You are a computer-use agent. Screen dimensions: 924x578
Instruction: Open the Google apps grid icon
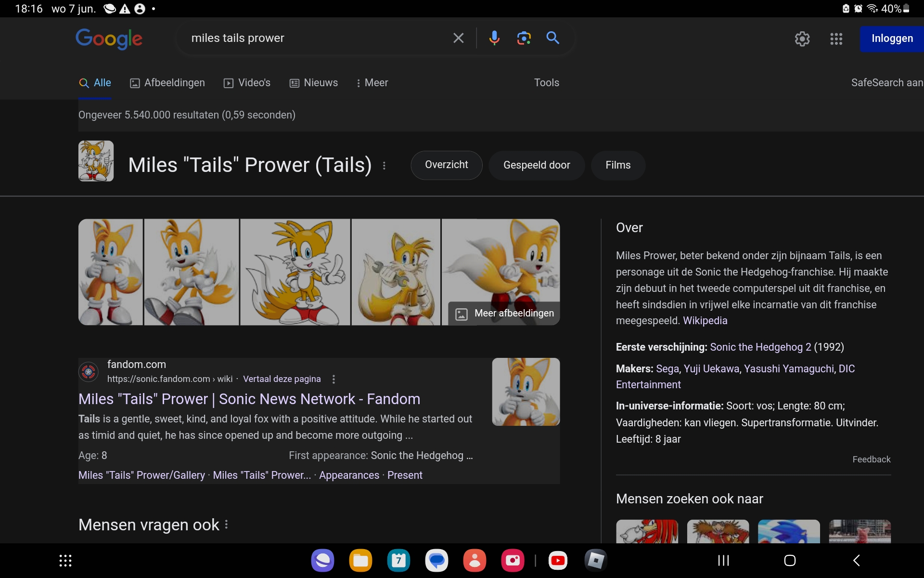836,39
